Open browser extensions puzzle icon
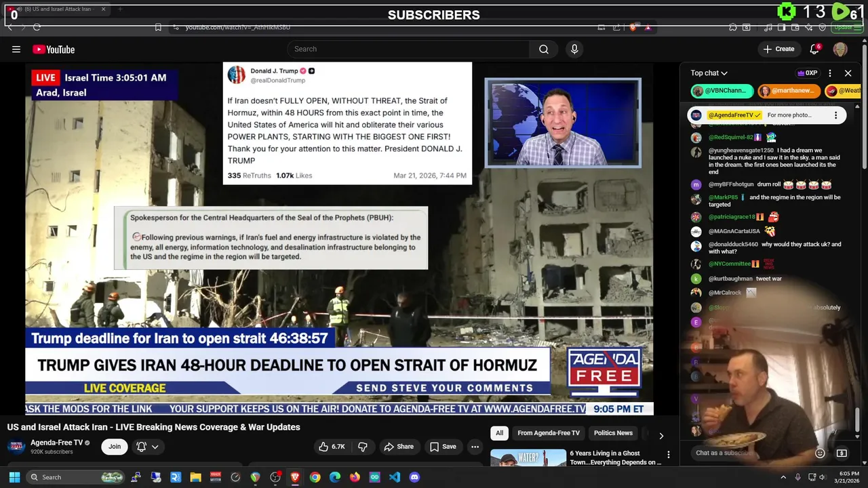Screen dimensions: 868x488 point(733,27)
